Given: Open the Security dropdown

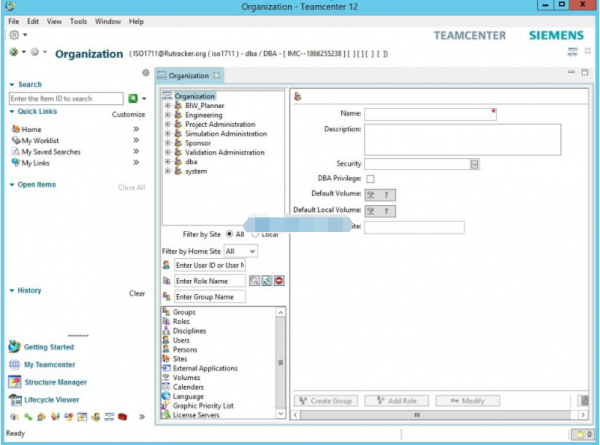Looking at the screenshot, I should point(474,164).
